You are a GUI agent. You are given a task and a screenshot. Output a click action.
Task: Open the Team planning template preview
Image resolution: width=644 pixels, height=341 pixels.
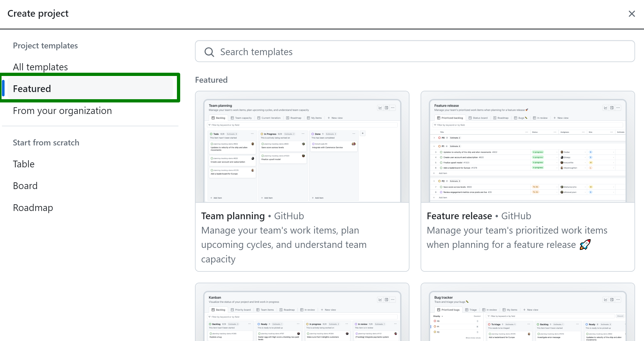(x=302, y=147)
